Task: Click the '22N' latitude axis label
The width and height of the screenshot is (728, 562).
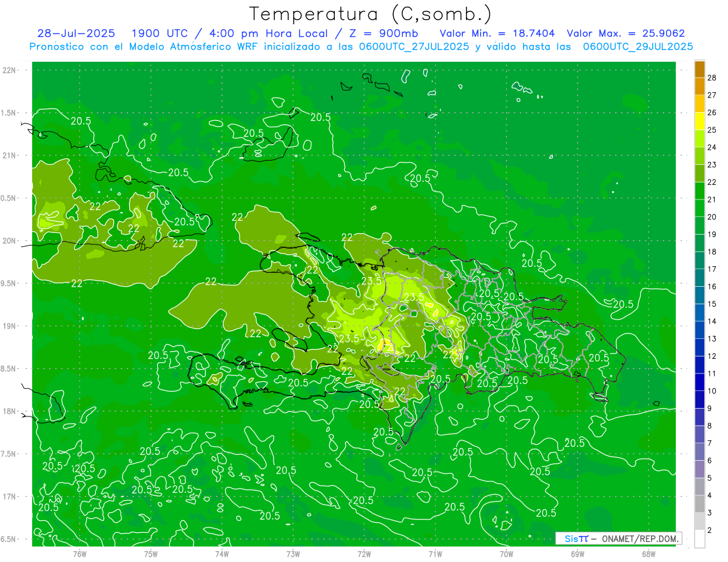Action: [10, 70]
